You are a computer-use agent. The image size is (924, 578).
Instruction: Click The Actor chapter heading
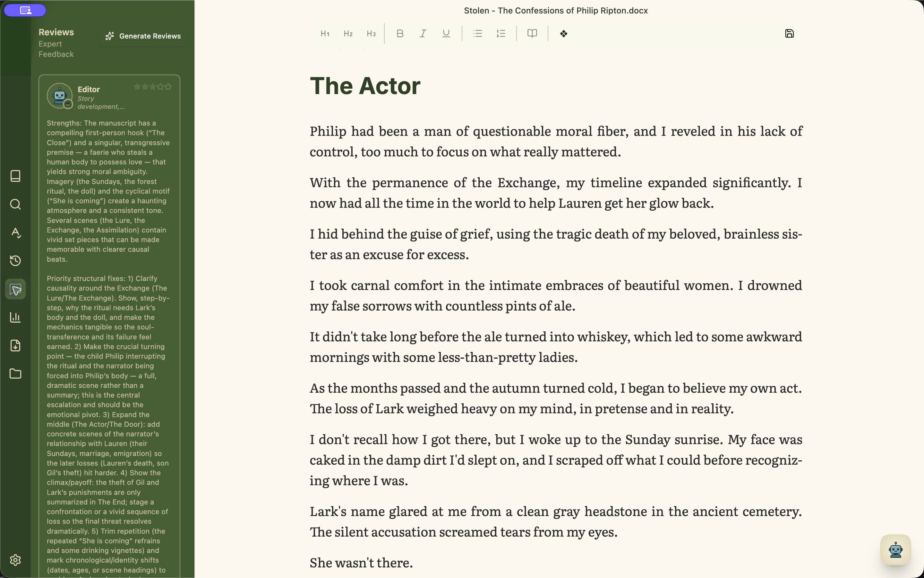(x=365, y=86)
